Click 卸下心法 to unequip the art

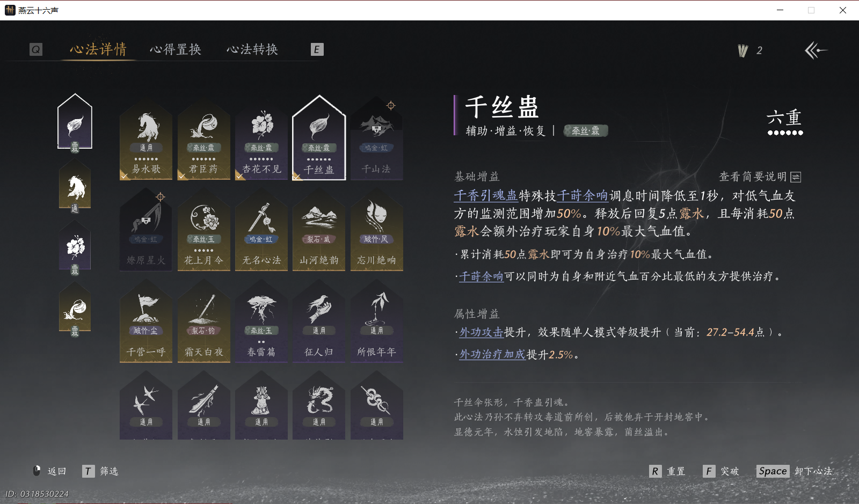click(795, 471)
